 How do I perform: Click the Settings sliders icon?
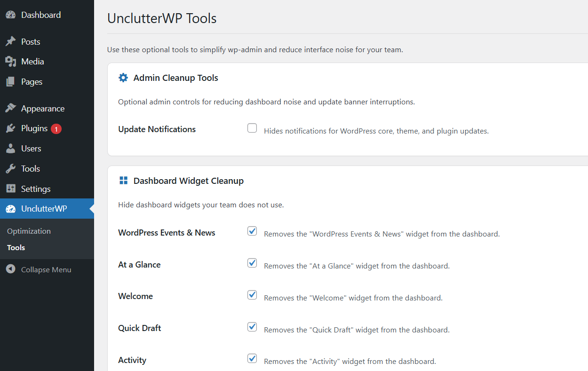pos(11,189)
